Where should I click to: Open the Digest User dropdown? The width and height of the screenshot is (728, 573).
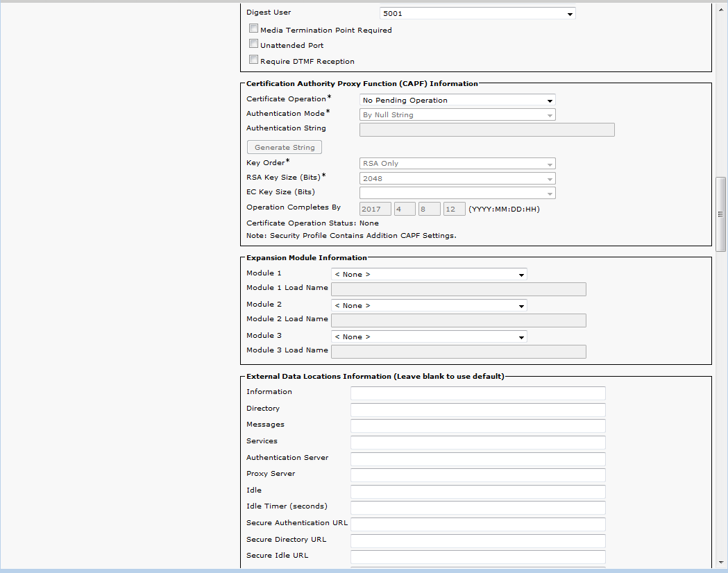pyautogui.click(x=477, y=13)
